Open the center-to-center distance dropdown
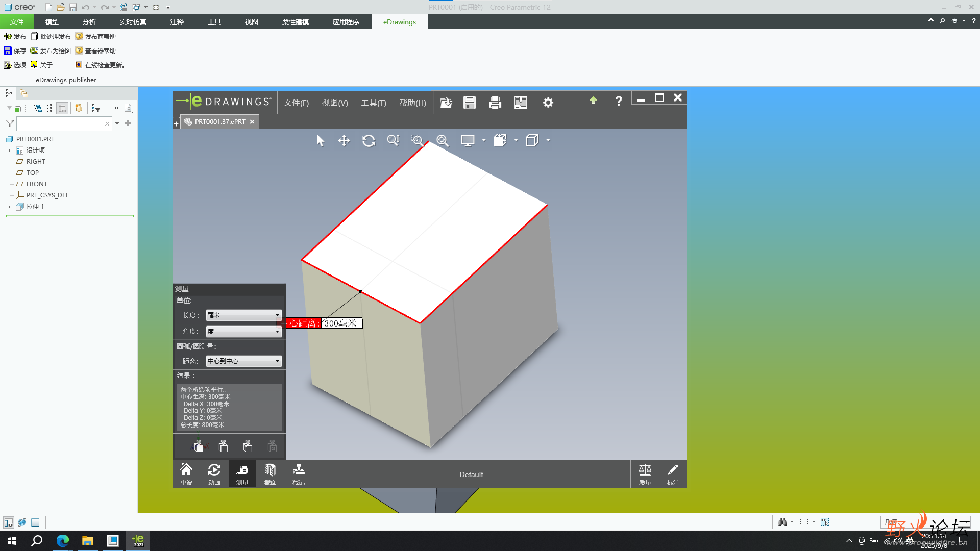980x551 pixels. 243,361
